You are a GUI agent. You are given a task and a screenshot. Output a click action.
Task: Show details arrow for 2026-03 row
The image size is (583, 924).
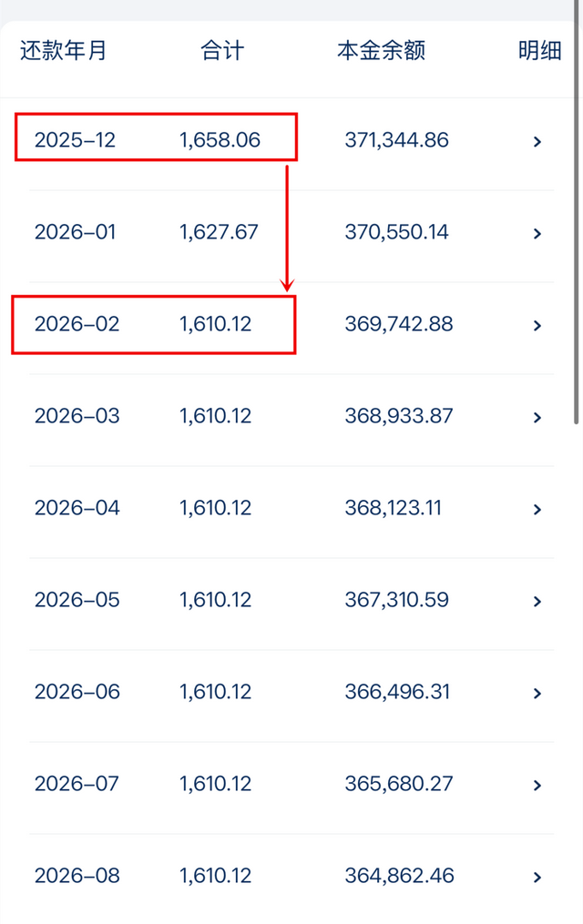pos(537,417)
